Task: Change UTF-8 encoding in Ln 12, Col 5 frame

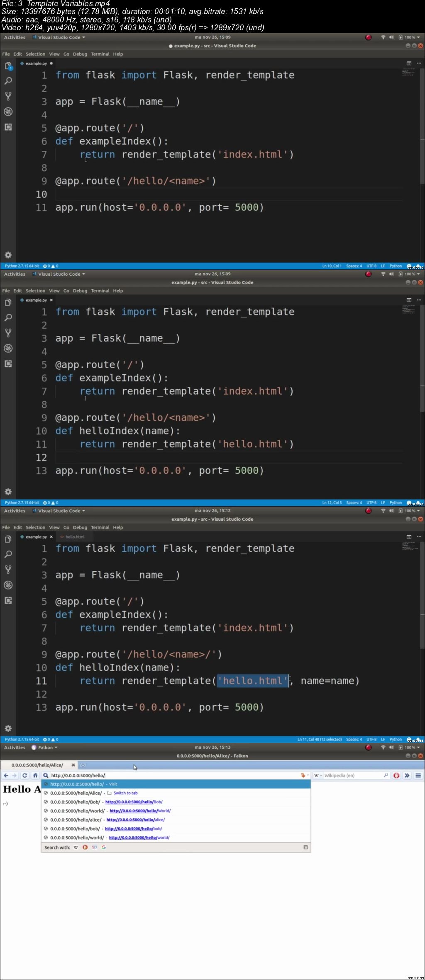Action: pyautogui.click(x=371, y=503)
